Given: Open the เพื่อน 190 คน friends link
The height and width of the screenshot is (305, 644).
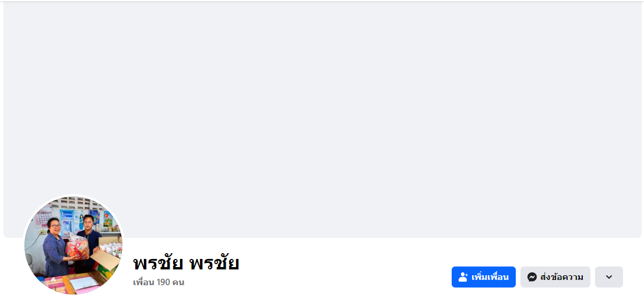Looking at the screenshot, I should (x=159, y=282).
